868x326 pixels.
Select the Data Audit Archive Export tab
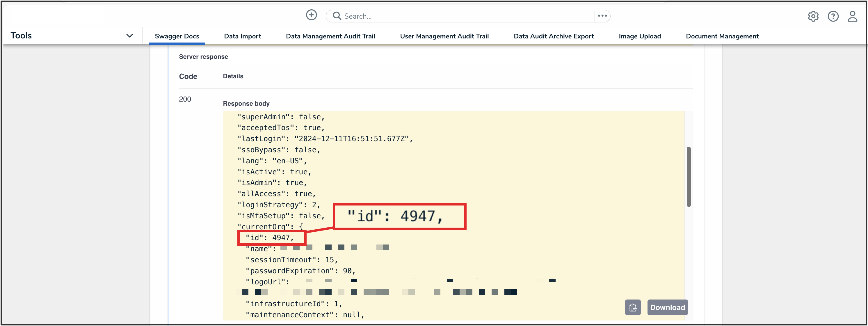point(554,36)
